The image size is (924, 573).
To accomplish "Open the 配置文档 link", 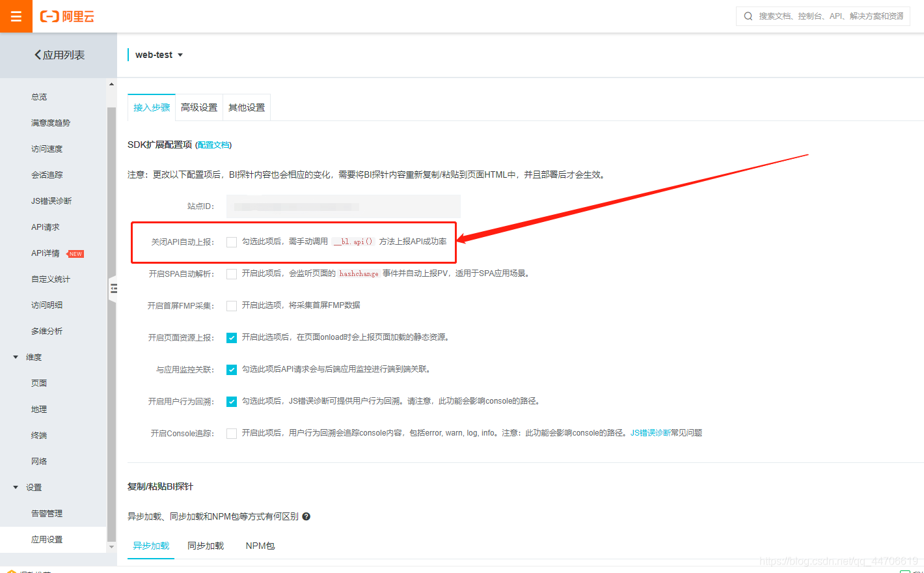I will click(213, 145).
